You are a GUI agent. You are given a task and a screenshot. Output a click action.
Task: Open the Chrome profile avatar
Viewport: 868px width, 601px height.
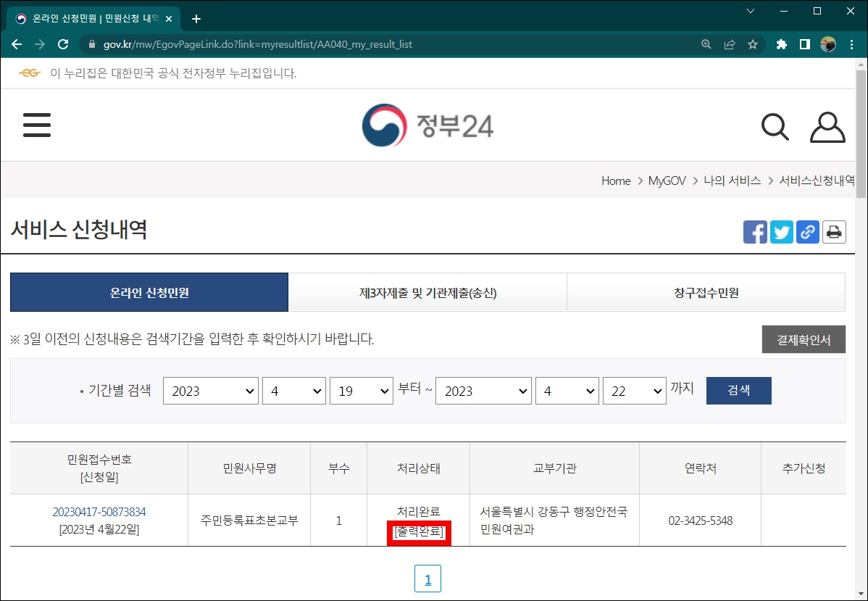pyautogui.click(x=826, y=43)
